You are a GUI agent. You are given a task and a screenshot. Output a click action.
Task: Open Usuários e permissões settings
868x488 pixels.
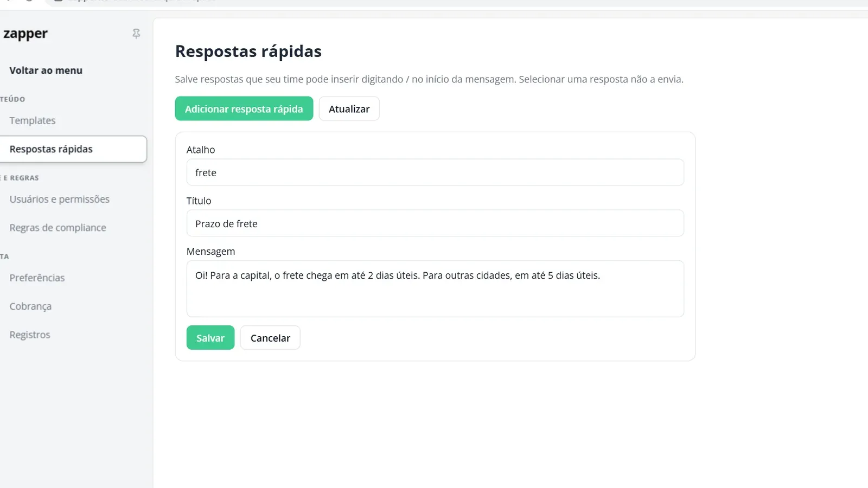pyautogui.click(x=60, y=199)
